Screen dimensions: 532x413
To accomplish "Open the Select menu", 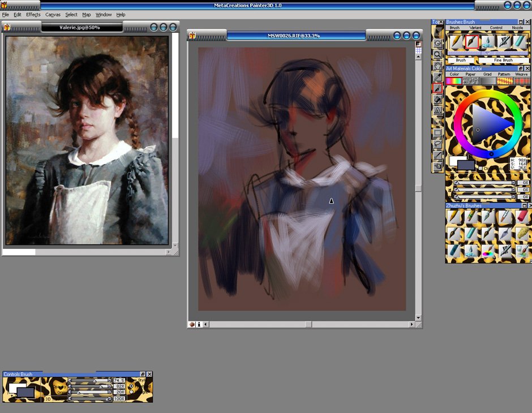I will 71,15.
